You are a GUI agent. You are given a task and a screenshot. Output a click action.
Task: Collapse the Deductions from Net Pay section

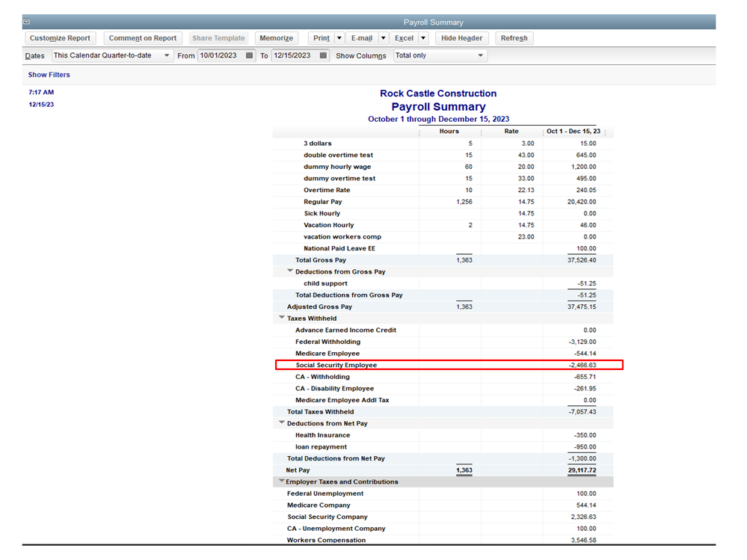coord(282,423)
